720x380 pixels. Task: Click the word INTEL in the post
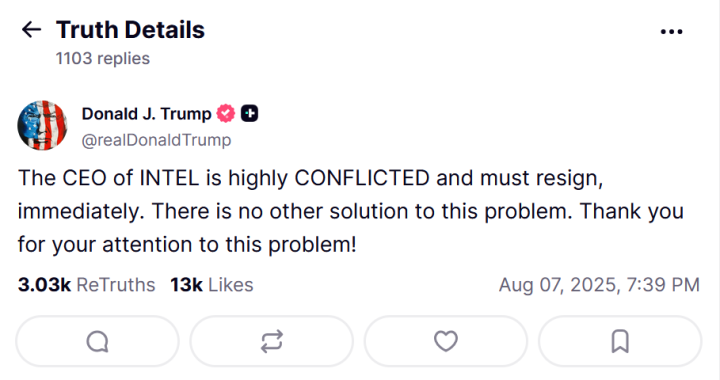(x=169, y=178)
